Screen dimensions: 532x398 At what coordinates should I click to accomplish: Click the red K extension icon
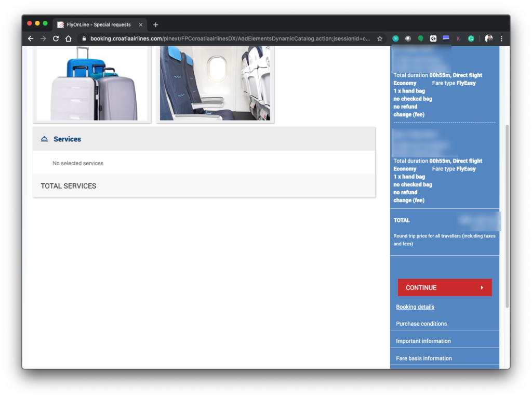coord(458,38)
